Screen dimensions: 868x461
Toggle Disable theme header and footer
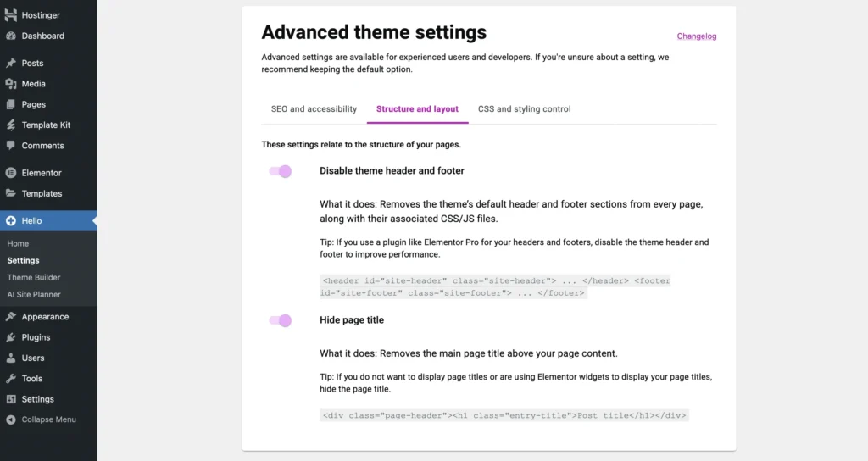281,171
